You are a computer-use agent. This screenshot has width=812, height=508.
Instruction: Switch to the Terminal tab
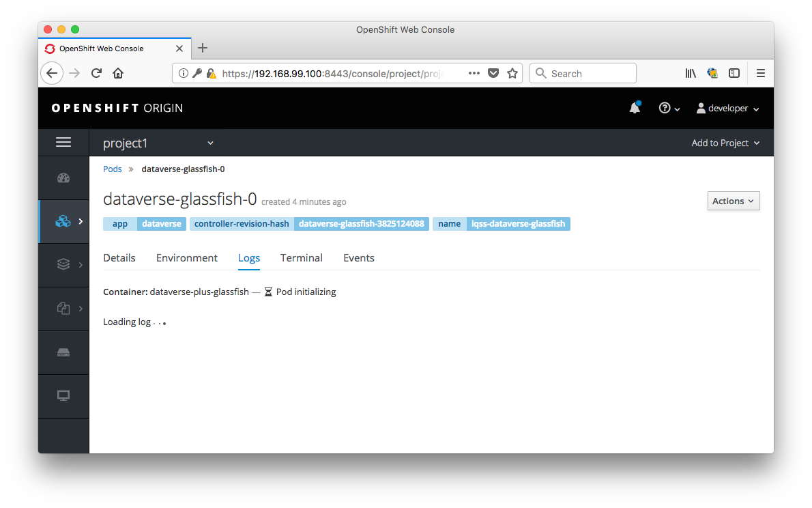pyautogui.click(x=302, y=258)
